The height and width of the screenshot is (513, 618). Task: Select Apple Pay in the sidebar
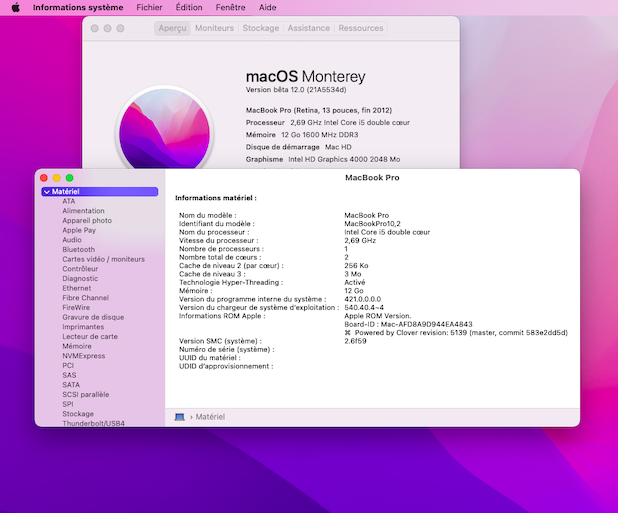(79, 230)
